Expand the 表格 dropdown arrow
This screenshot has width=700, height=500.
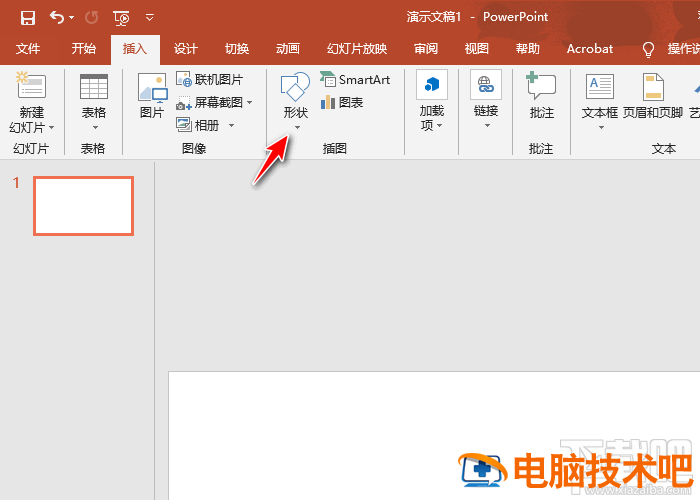[95, 128]
